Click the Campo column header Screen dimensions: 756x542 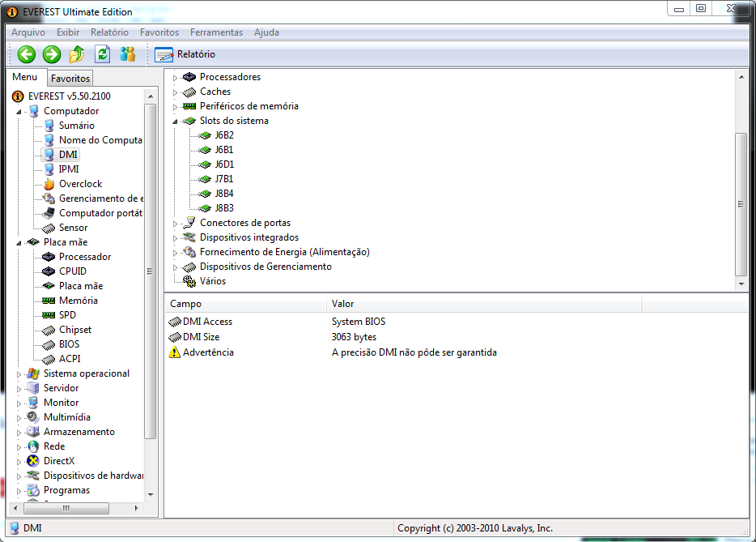[x=246, y=304]
